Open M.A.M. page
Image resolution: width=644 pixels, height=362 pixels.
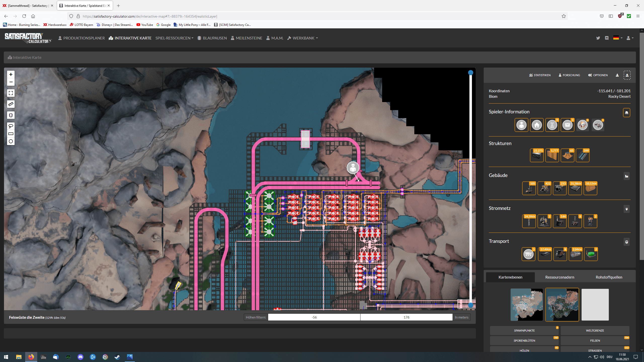(275, 38)
